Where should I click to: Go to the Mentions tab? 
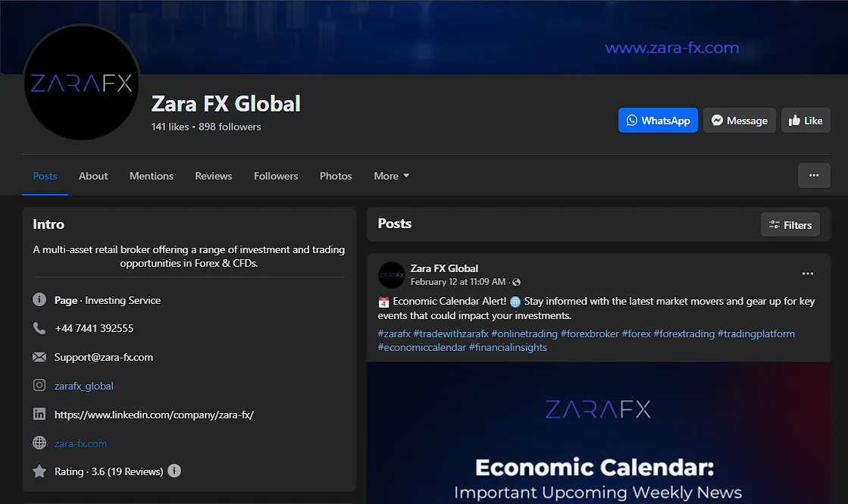(152, 176)
